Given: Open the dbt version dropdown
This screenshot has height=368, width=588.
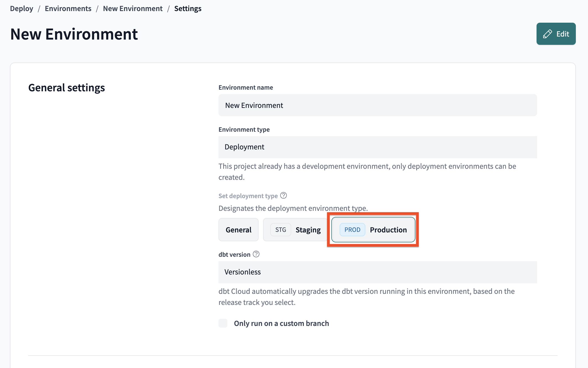Looking at the screenshot, I should pyautogui.click(x=378, y=272).
